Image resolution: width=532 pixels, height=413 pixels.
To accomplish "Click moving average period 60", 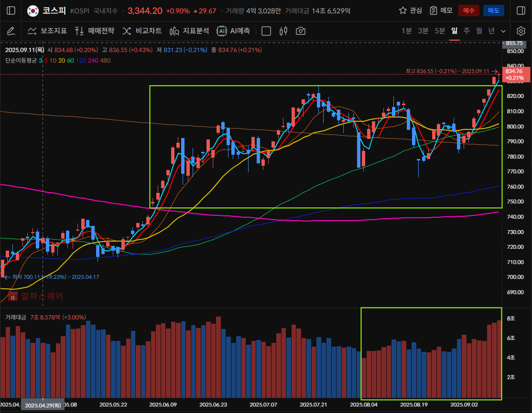I will 71,60.
